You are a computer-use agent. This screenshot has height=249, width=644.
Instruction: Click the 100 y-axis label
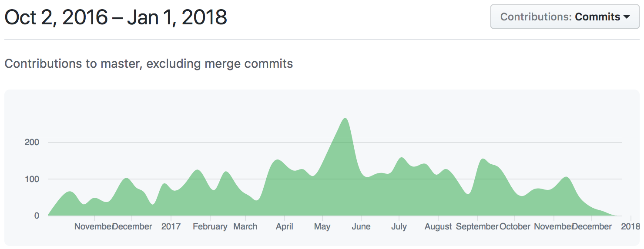32,179
